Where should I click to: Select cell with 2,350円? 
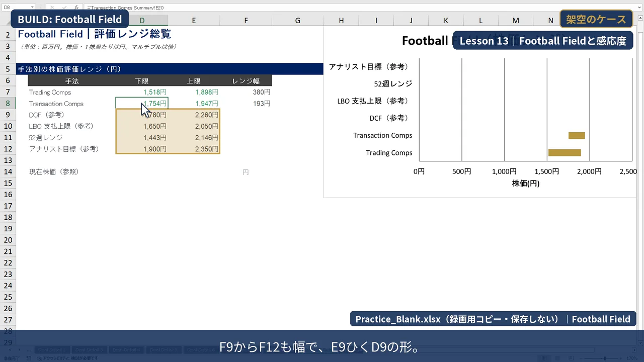pos(194,149)
